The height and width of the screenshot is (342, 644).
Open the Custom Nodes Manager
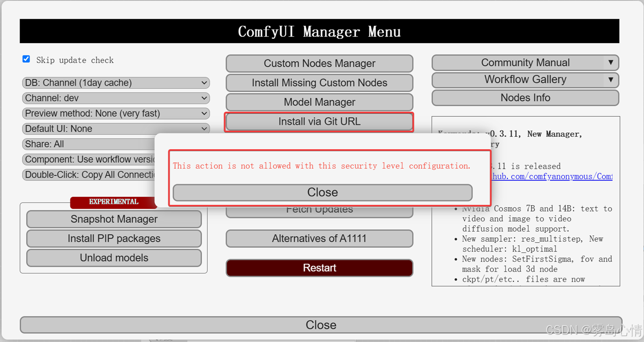click(x=319, y=64)
